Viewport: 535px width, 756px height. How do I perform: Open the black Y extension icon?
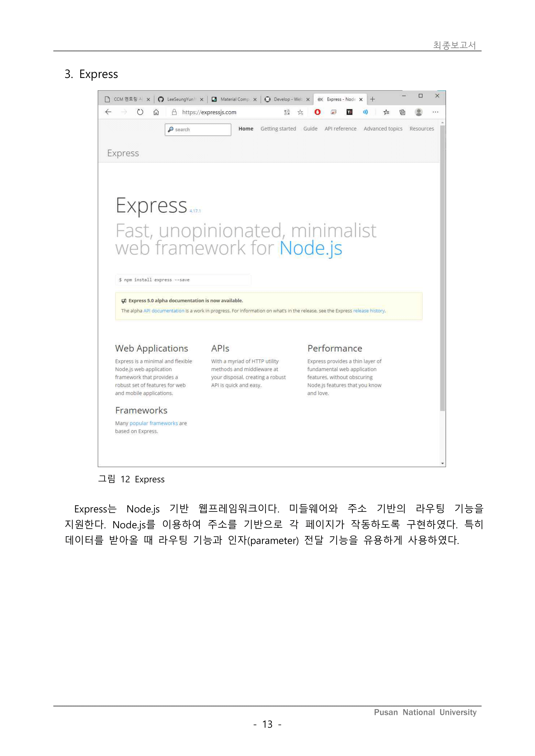tap(350, 112)
